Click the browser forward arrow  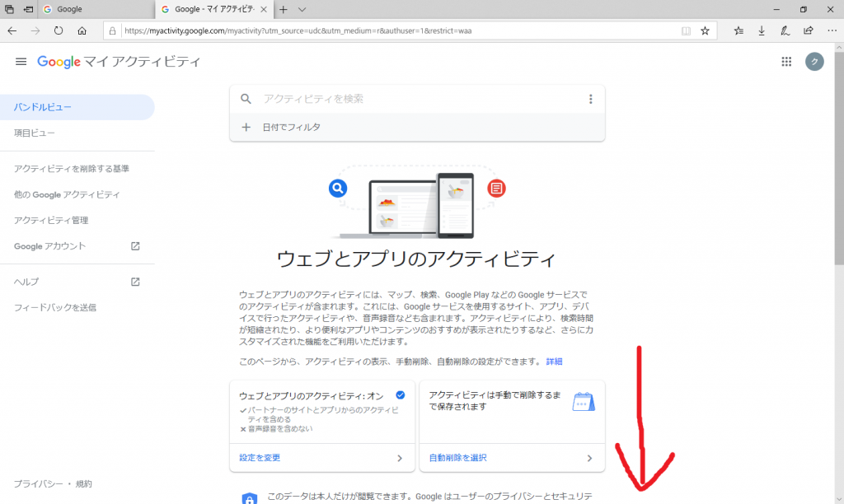tap(35, 31)
